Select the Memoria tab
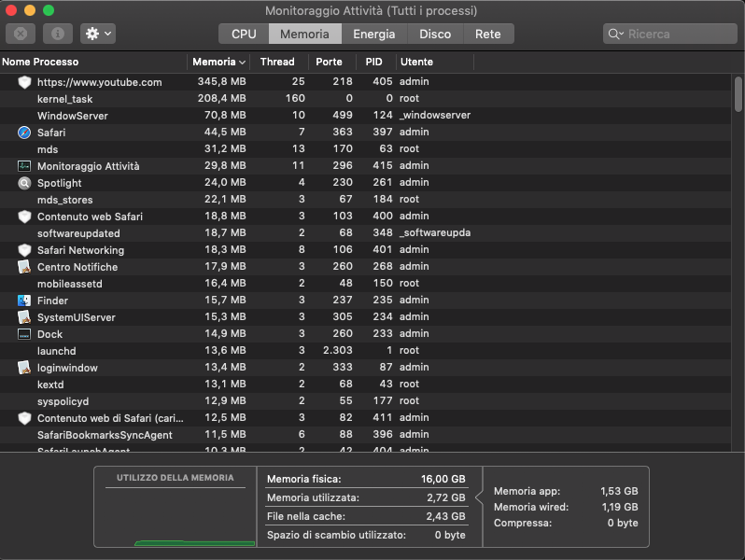The image size is (745, 560). coord(305,34)
